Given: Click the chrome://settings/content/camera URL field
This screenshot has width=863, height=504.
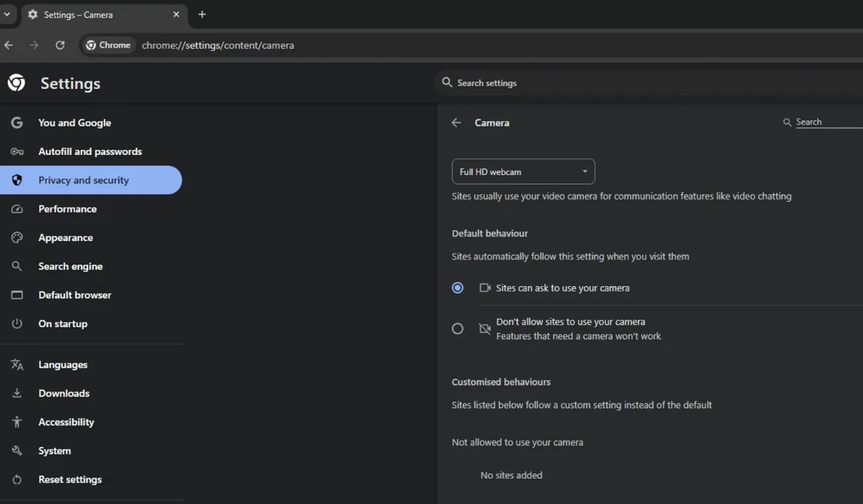Looking at the screenshot, I should click(x=218, y=45).
